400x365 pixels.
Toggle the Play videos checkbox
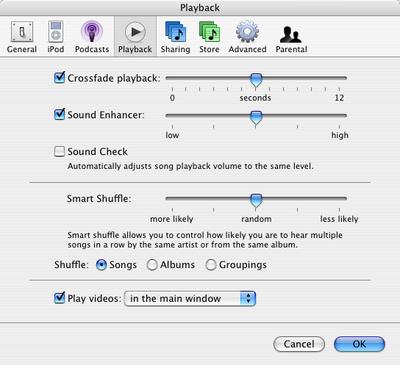click(59, 297)
